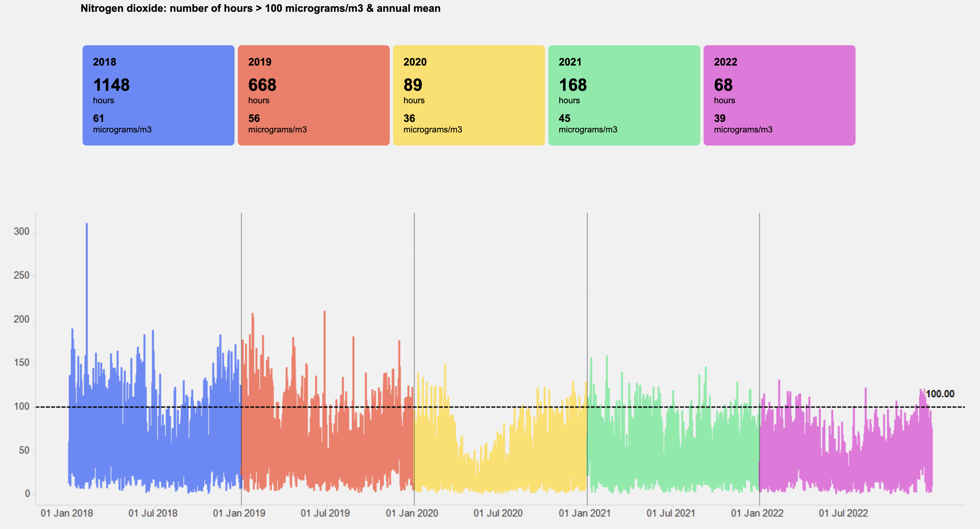Click the x-axis label 01 Jan 2022
The height and width of the screenshot is (529, 980).
point(757,513)
